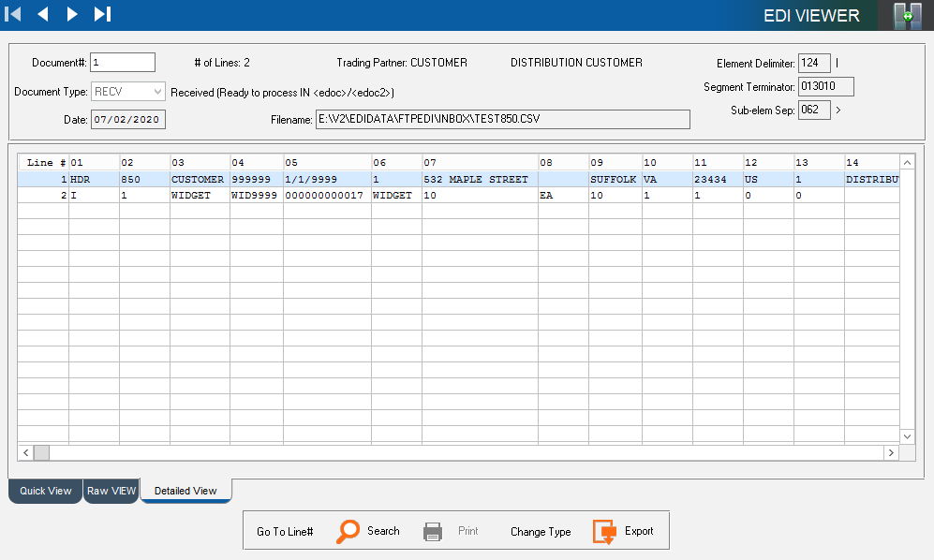Click inside the Document# input field

(122, 62)
